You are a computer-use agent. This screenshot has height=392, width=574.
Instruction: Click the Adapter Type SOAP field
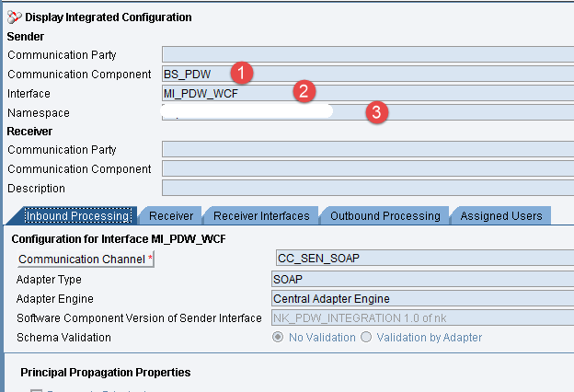coord(423,278)
